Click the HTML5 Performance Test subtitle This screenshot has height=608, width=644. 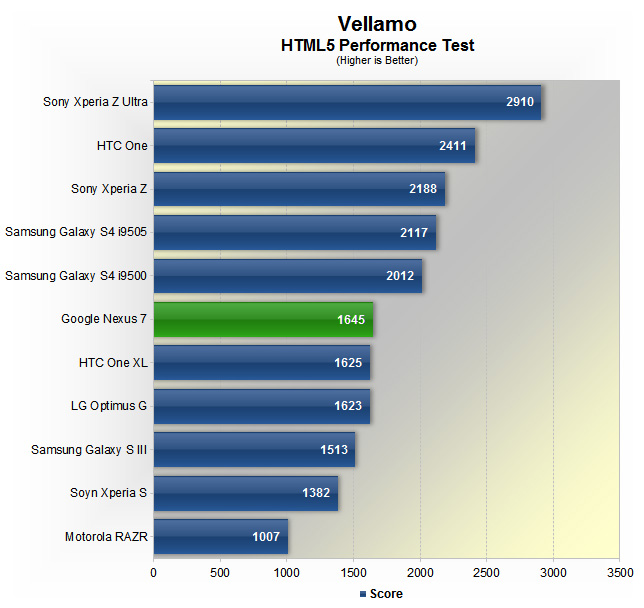[x=376, y=45]
